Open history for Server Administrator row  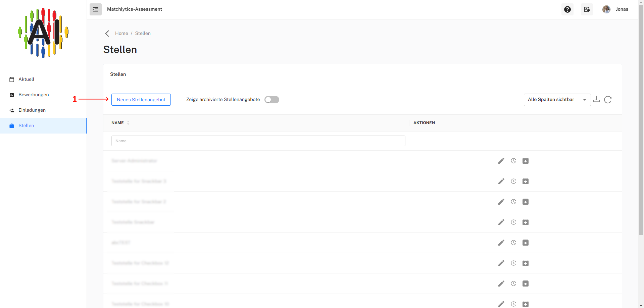pyautogui.click(x=513, y=161)
